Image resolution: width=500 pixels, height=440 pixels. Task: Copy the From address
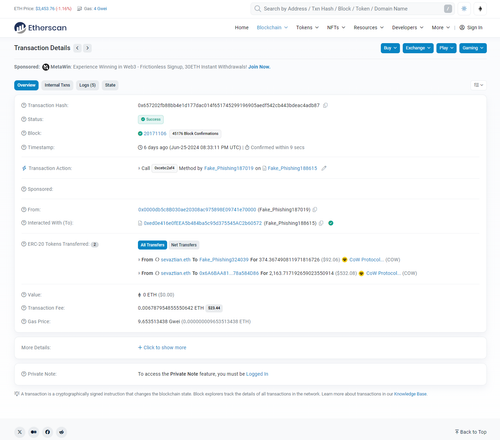[315, 210]
